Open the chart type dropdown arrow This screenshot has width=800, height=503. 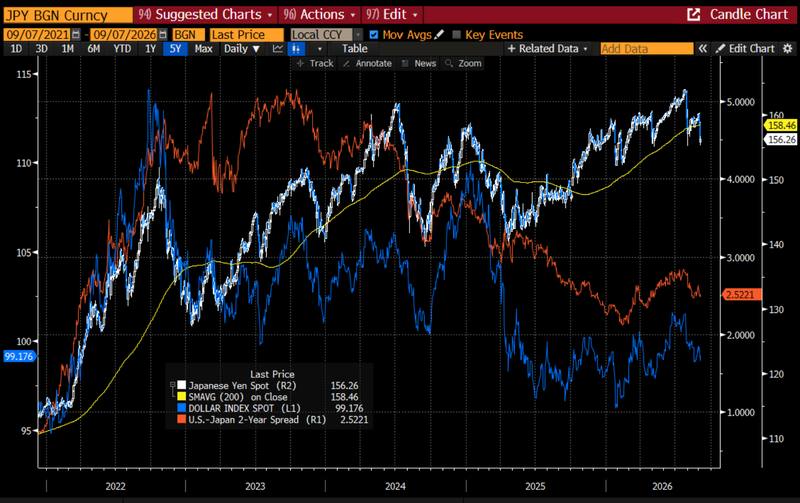pos(320,49)
